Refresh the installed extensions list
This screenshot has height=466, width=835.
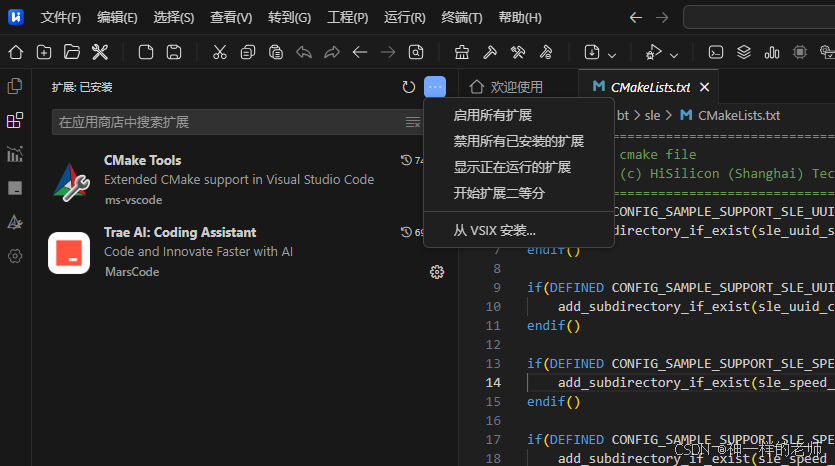pos(408,87)
